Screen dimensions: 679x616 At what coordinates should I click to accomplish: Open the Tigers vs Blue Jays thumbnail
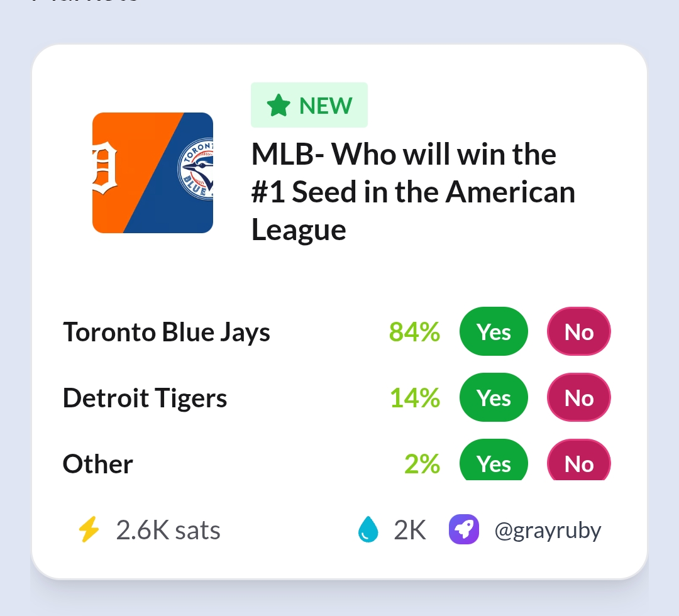pyautogui.click(x=153, y=173)
